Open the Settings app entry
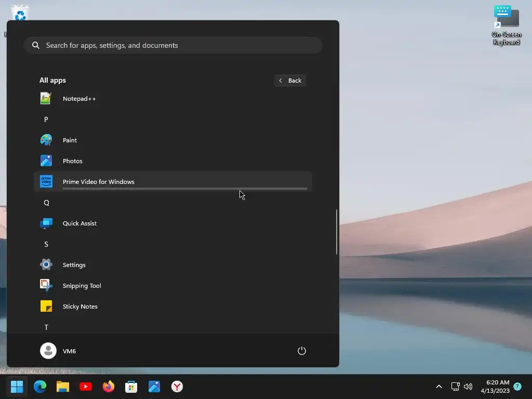 (x=172, y=264)
